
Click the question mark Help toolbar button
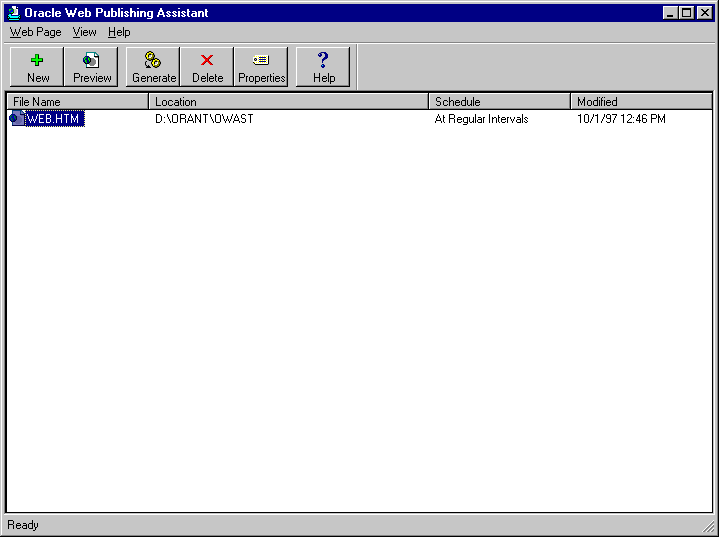pos(323,67)
